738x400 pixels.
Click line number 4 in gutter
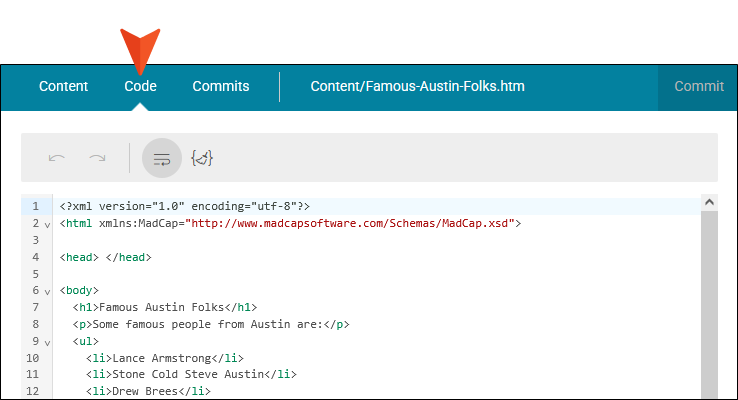click(x=35, y=257)
